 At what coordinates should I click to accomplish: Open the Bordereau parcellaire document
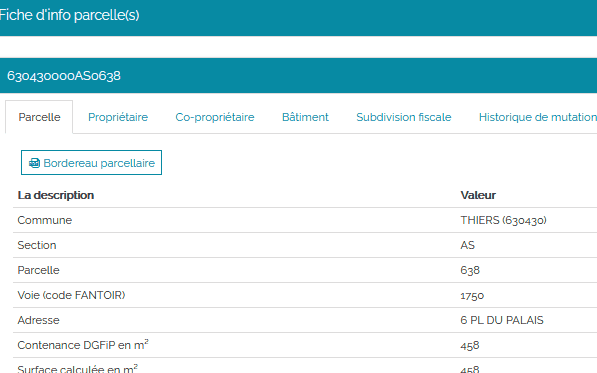(91, 163)
